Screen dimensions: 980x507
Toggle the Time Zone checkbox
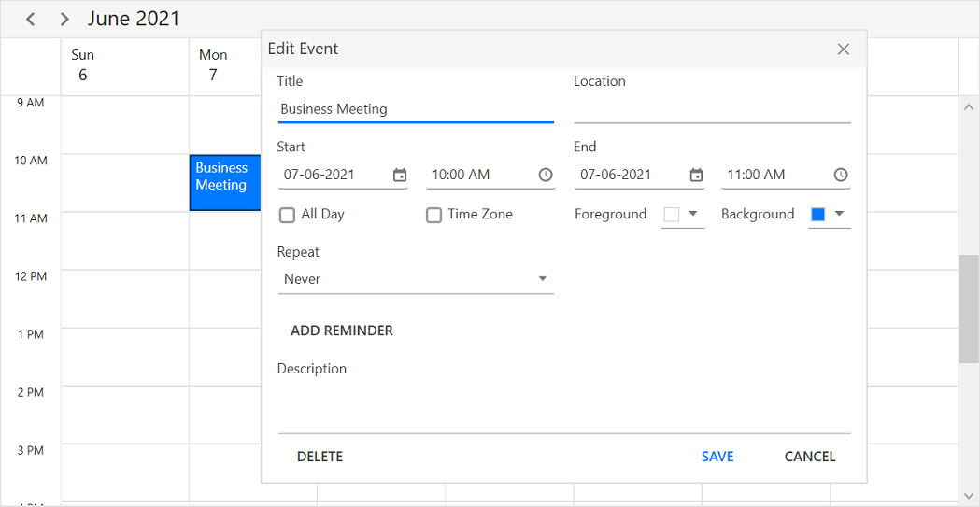click(433, 216)
